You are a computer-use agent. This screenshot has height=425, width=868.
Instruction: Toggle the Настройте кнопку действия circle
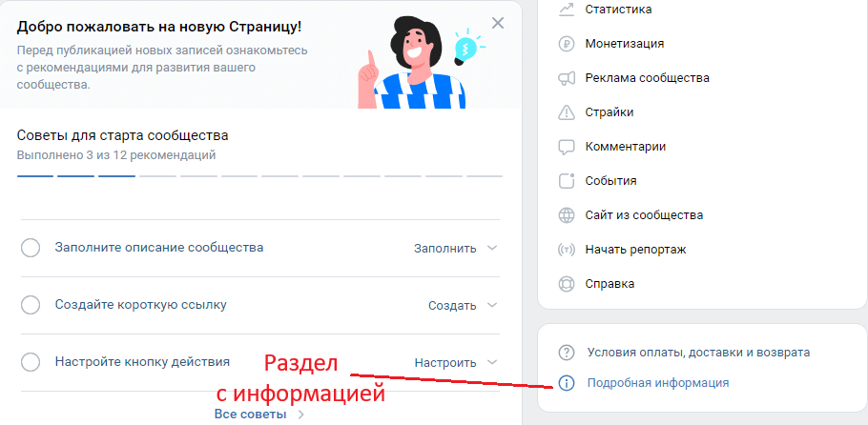point(31,362)
